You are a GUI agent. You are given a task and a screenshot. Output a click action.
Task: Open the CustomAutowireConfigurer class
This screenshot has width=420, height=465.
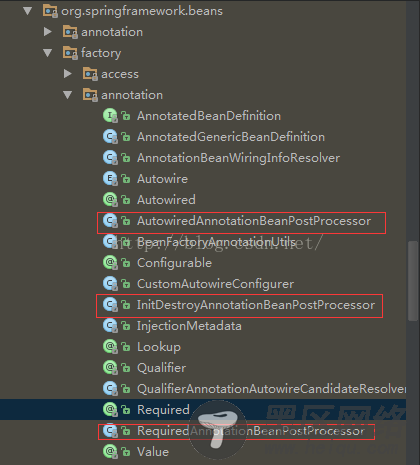pyautogui.click(x=215, y=284)
